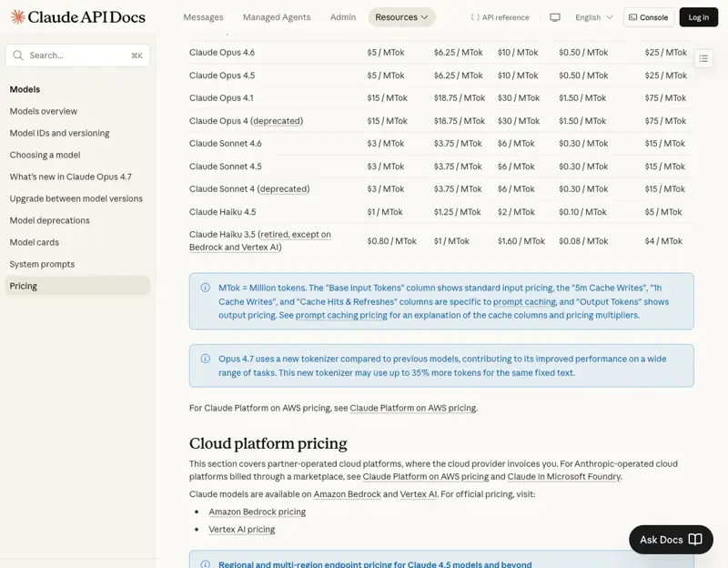Open Models overview in sidebar
The width and height of the screenshot is (728, 568).
(44, 111)
